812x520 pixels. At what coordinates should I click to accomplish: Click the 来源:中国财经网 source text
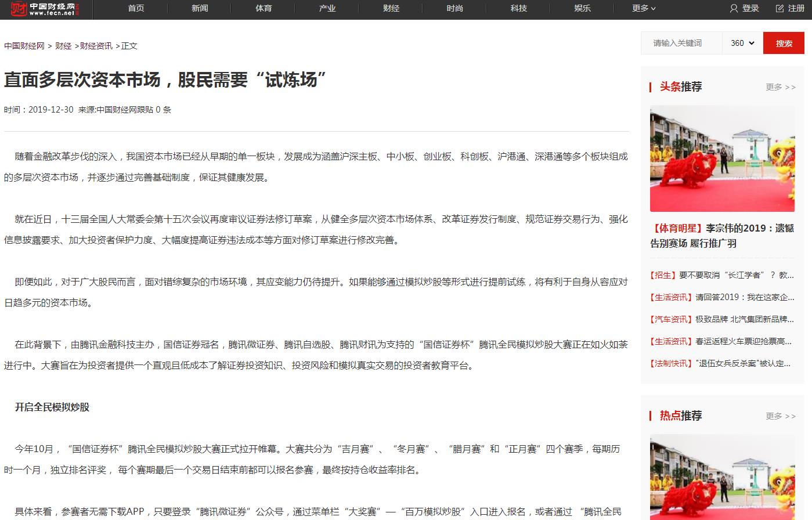[x=107, y=110]
